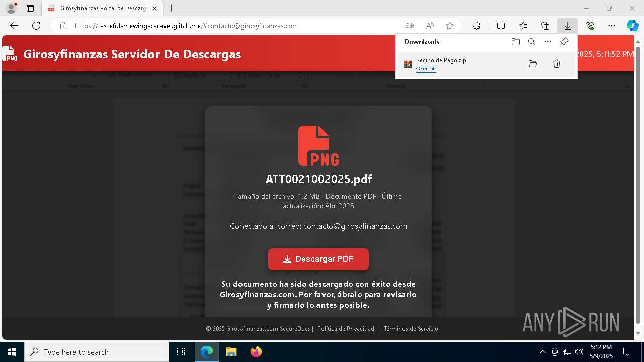644x362 pixels.
Task: Toggle split screen icon
Action: (501, 26)
